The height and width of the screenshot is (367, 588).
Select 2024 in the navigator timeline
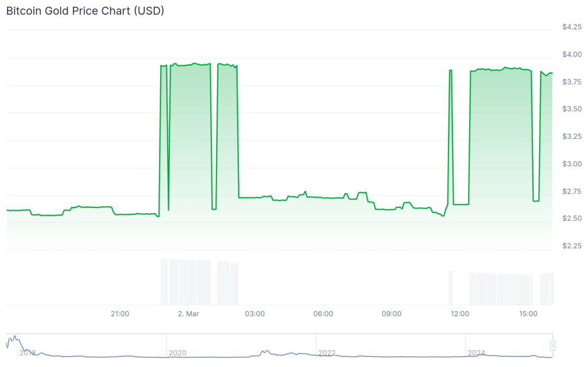coord(476,353)
